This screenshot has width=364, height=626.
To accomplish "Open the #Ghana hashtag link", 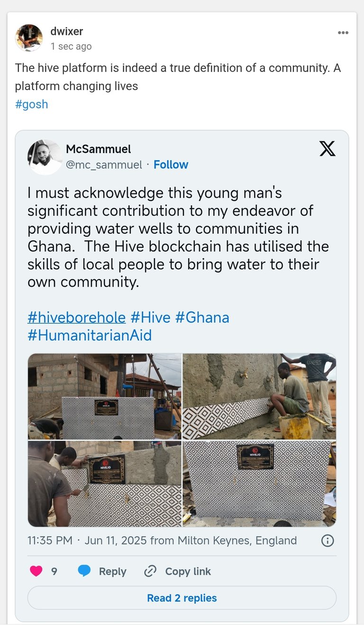I will (x=202, y=318).
